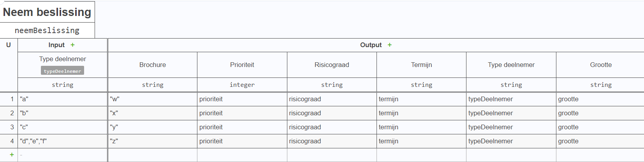Image resolution: width=644 pixels, height=162 pixels.
Task: Open the Prioriteit output column header
Action: pyautogui.click(x=242, y=65)
